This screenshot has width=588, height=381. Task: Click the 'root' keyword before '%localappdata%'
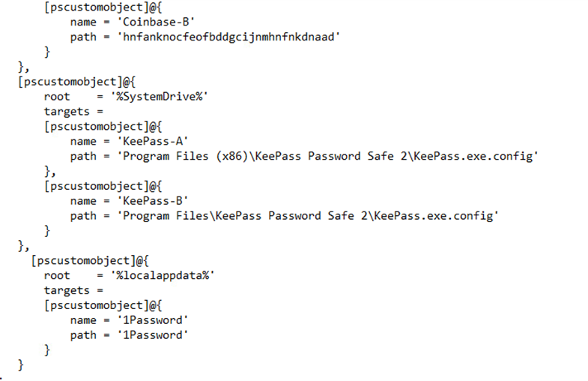click(57, 275)
